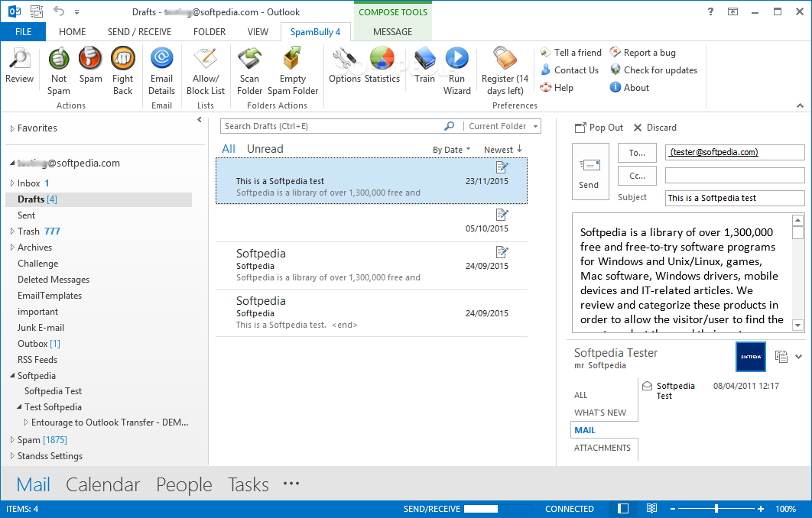The width and height of the screenshot is (812, 518).
Task: Click Contact Us
Action: (x=569, y=70)
